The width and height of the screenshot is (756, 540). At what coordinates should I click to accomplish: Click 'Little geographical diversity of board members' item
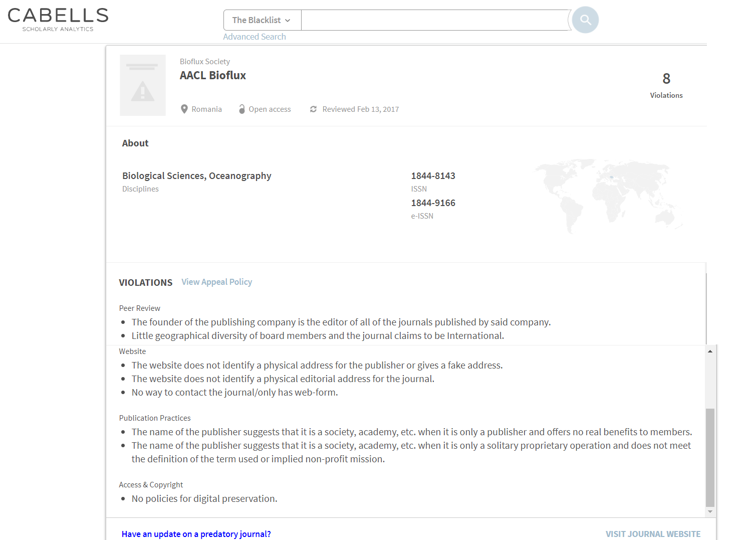318,335
